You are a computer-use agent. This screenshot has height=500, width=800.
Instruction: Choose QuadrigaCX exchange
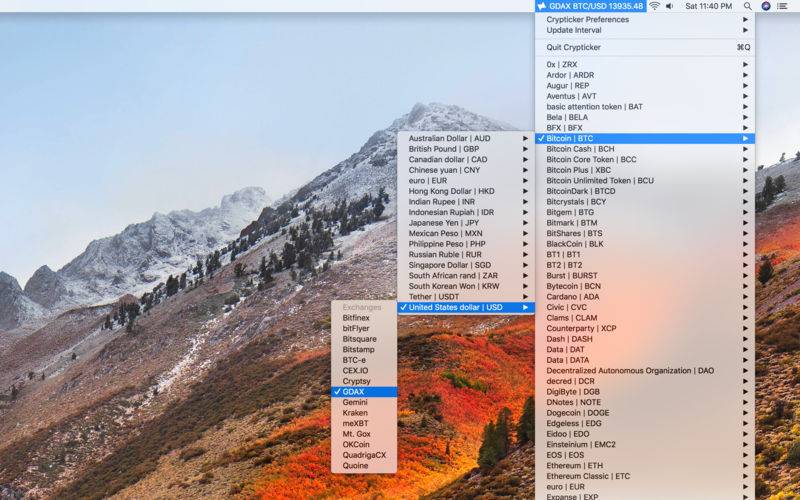pos(364,455)
